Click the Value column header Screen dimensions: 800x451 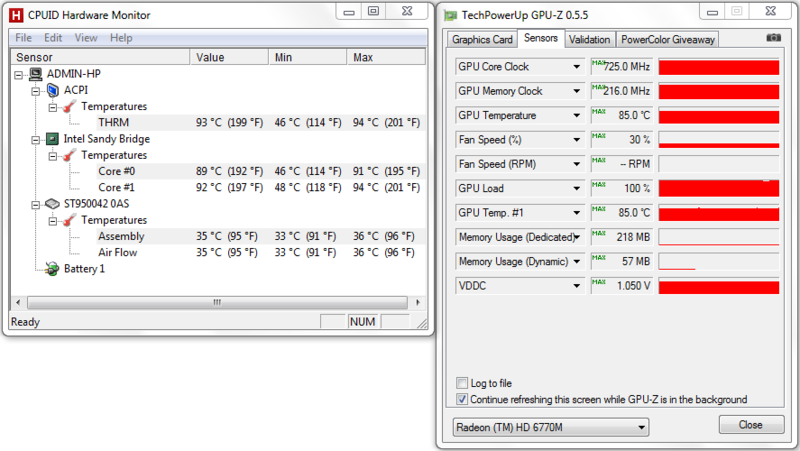point(229,57)
